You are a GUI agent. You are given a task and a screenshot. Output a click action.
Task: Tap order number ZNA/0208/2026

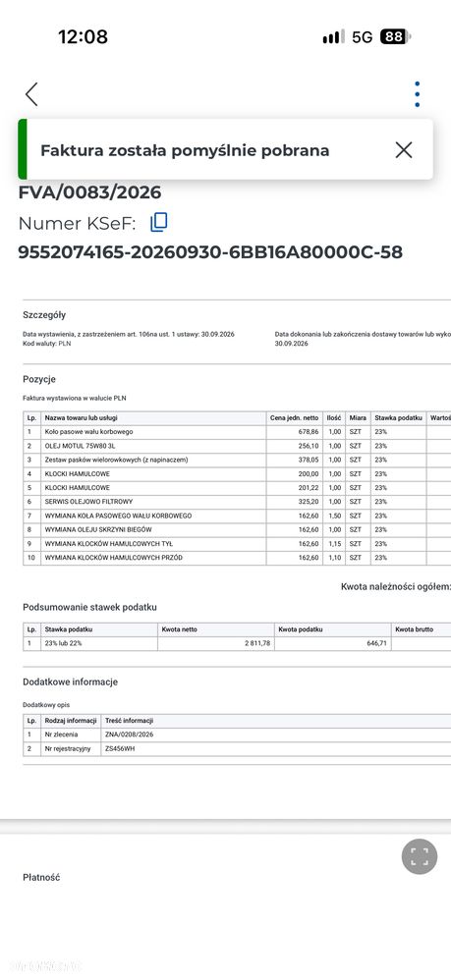(130, 735)
